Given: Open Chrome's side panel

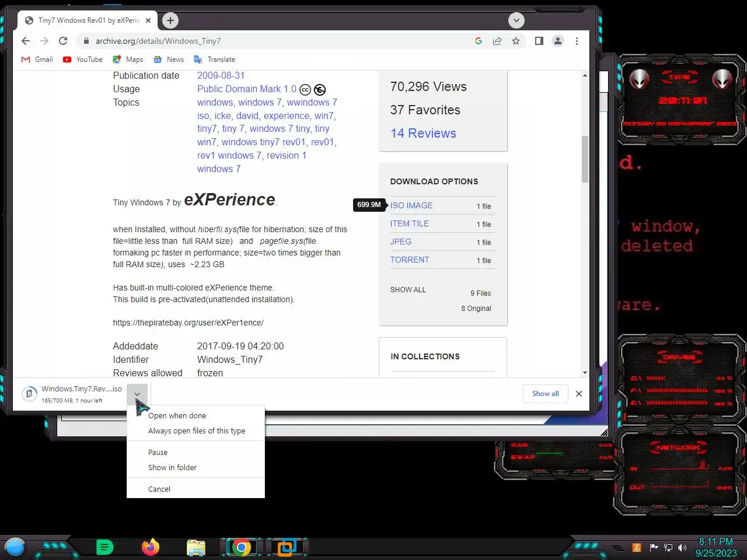Looking at the screenshot, I should 539,41.
